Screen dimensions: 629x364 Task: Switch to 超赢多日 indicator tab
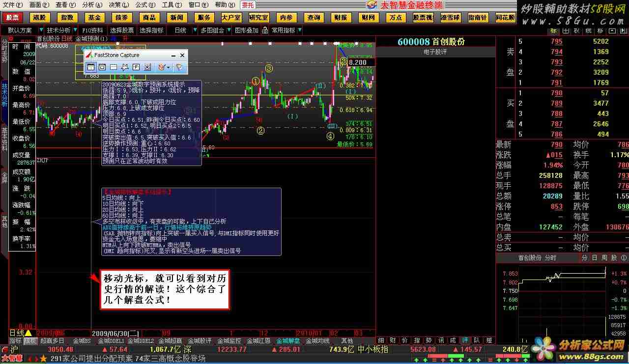point(52,340)
